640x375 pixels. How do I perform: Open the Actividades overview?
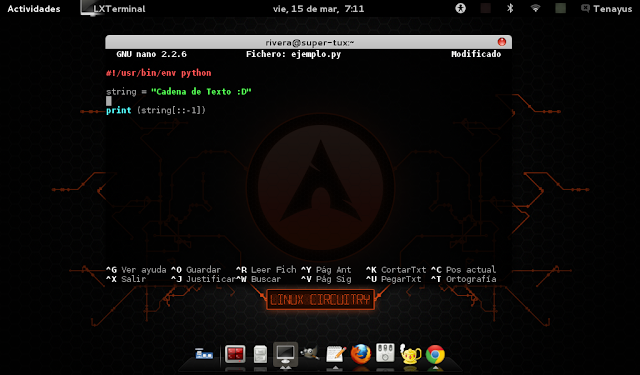click(34, 9)
